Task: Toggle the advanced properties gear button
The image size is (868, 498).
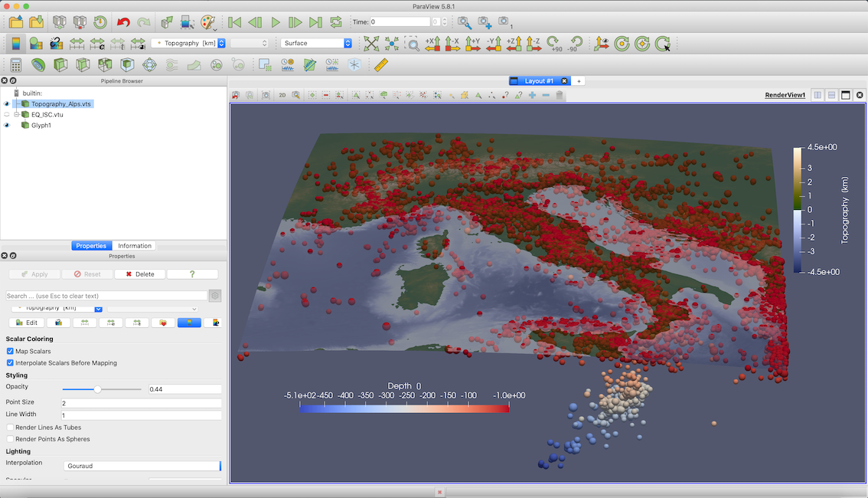Action: (x=215, y=296)
